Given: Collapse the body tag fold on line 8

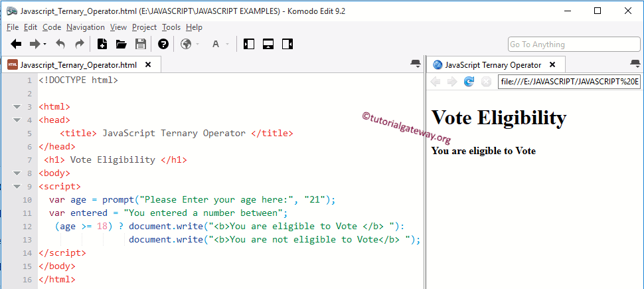Looking at the screenshot, I should click(17, 173).
